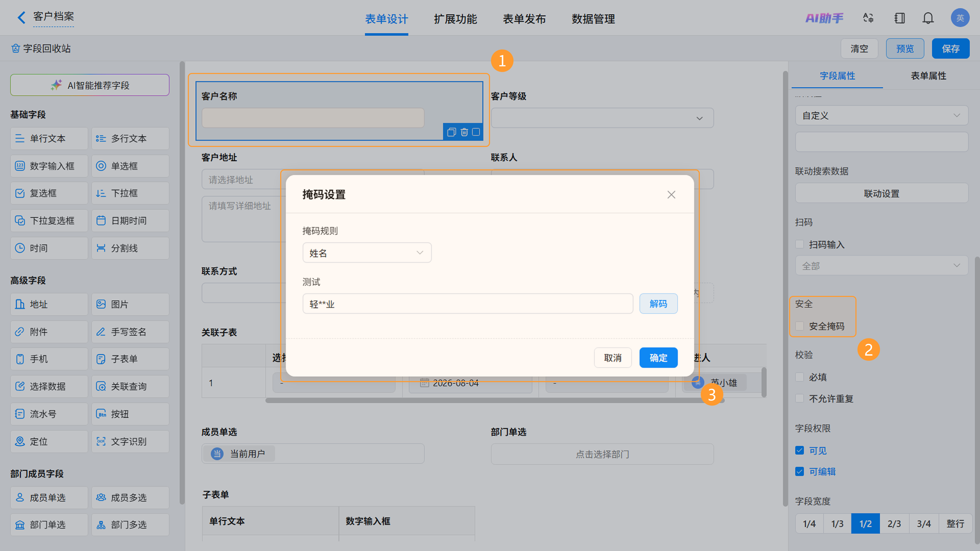Click the back arrow beside 客户档案
This screenshot has height=551, width=980.
pyautogui.click(x=21, y=17)
